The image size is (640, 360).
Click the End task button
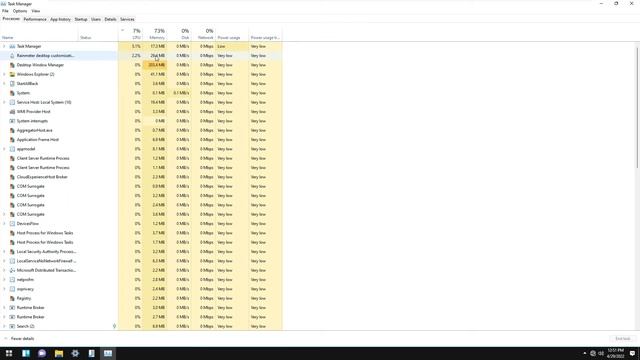pyautogui.click(x=623, y=339)
